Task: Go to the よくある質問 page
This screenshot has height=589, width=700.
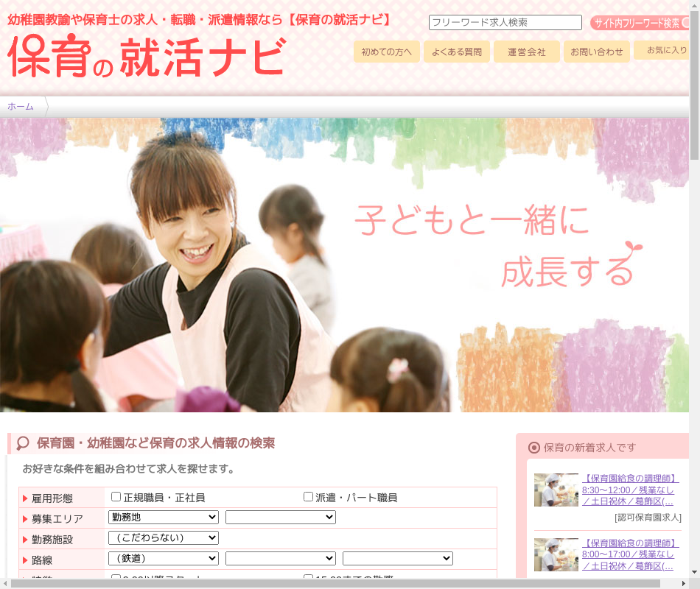Action: tap(457, 52)
